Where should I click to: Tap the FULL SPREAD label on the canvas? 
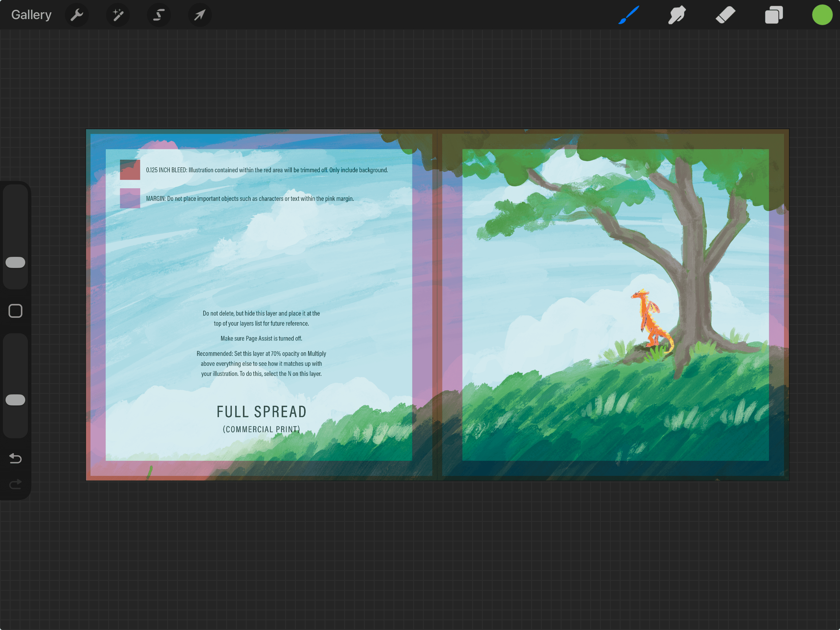[261, 411]
